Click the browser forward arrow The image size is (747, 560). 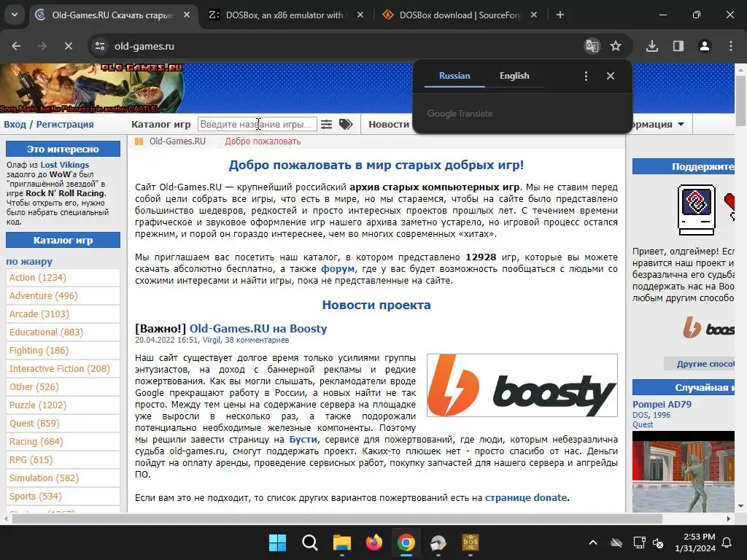(x=42, y=46)
